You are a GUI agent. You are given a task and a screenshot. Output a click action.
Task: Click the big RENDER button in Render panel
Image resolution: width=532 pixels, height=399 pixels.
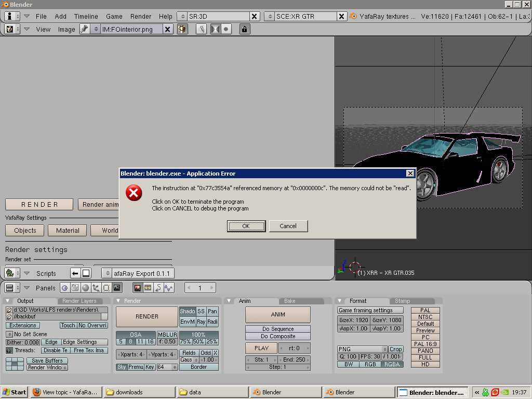coord(147,316)
